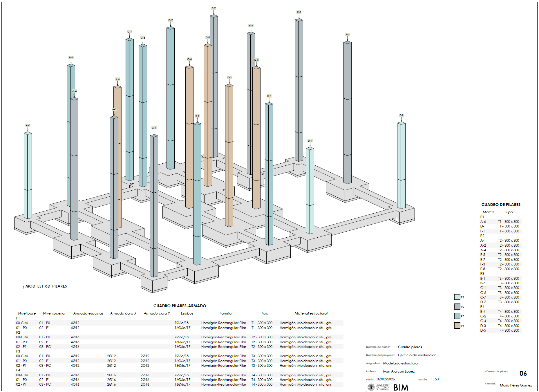Click the F-3 column tag in 3D view
Image resolution: width=539 pixels, height=392 pixels.
pyautogui.click(x=348, y=35)
